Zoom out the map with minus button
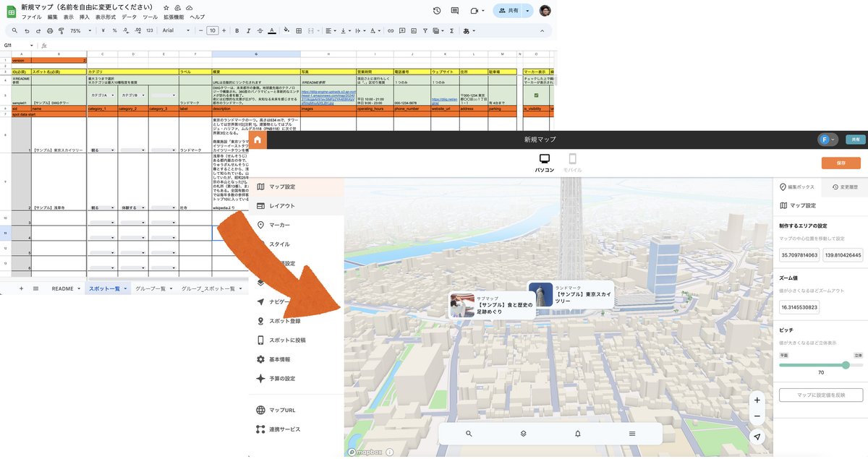This screenshot has width=868, height=459. 757,416
